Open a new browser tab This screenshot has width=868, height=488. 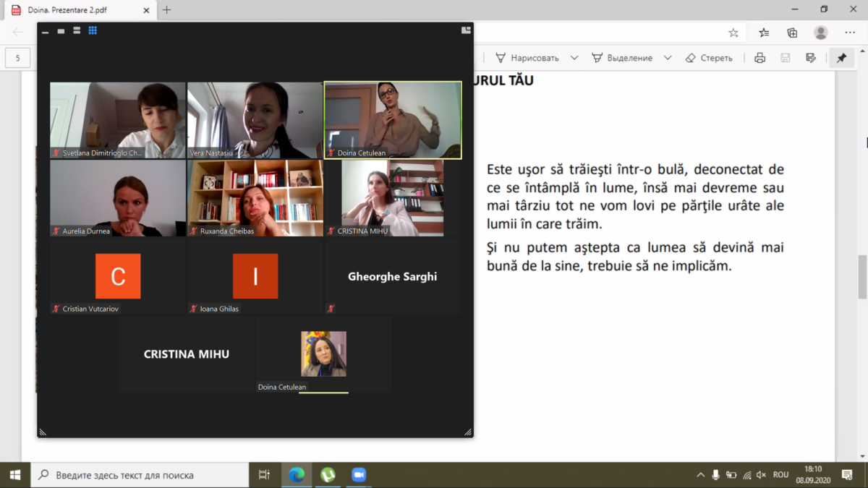[167, 10]
